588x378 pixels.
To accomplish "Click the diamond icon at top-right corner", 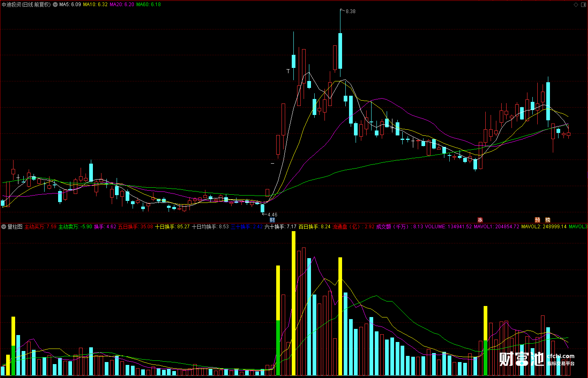I will pyautogui.click(x=576, y=4).
